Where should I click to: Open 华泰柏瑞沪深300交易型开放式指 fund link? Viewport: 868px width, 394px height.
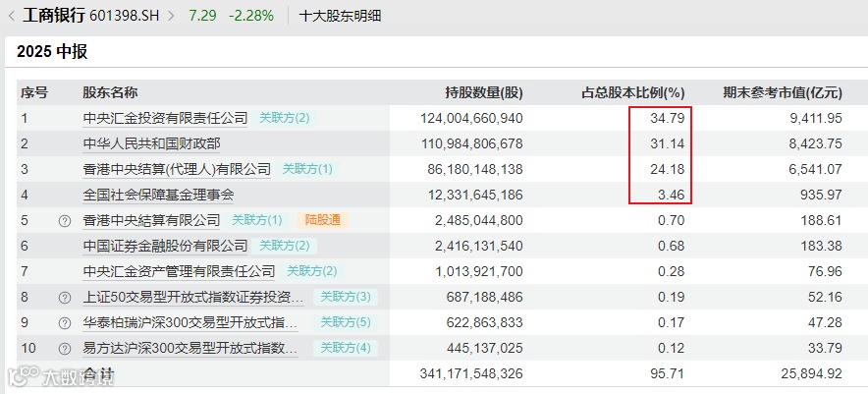pyautogui.click(x=190, y=322)
